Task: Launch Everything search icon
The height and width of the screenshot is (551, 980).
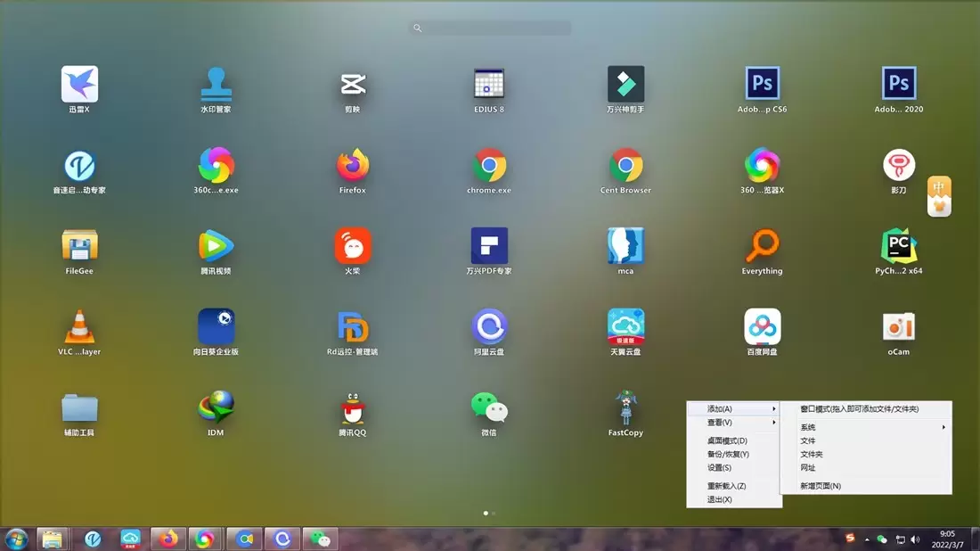Action: click(762, 246)
